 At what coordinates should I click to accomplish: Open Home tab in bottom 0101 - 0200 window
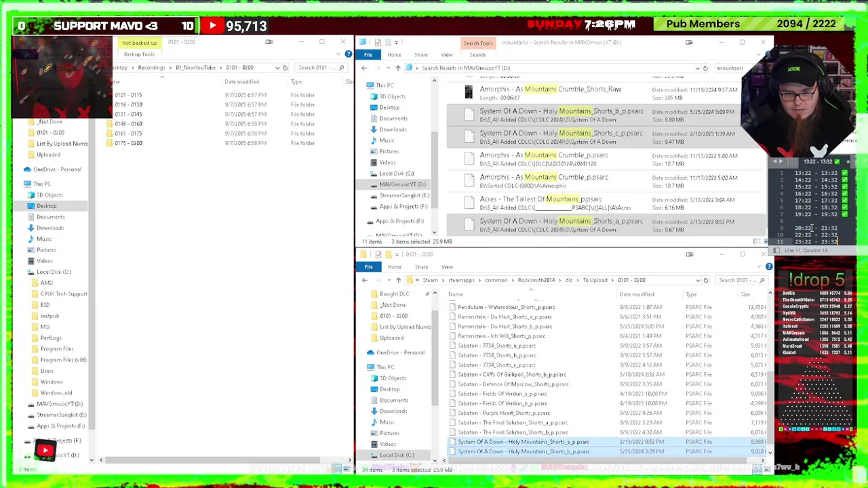point(395,267)
